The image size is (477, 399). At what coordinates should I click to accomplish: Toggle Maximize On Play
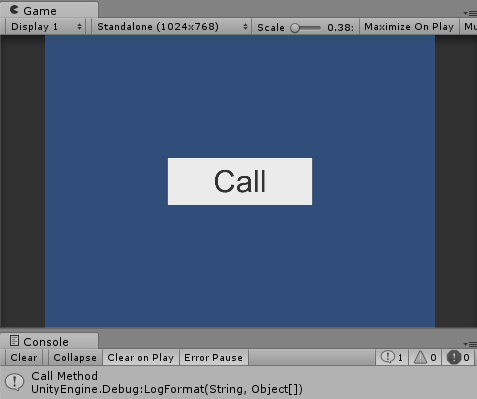point(409,27)
